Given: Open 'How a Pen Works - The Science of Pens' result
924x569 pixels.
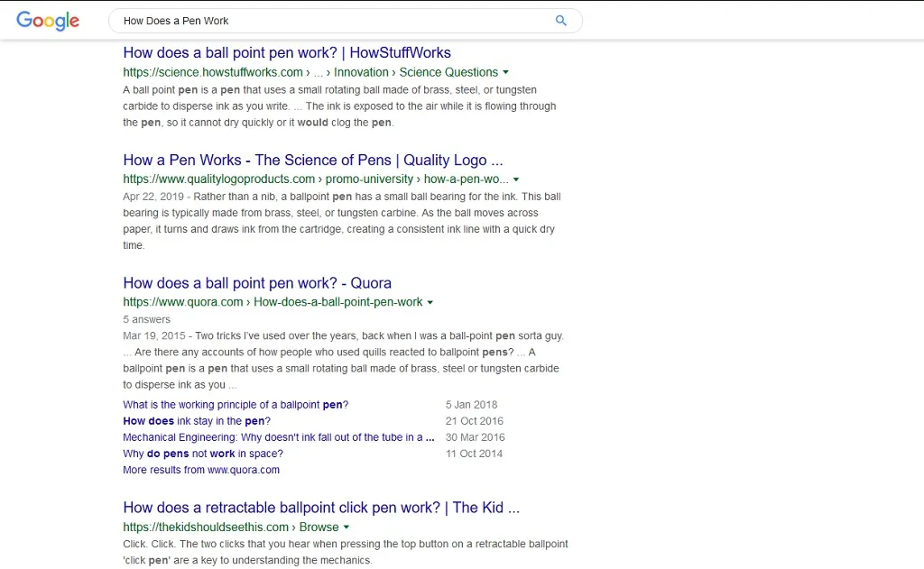Looking at the screenshot, I should [x=313, y=160].
